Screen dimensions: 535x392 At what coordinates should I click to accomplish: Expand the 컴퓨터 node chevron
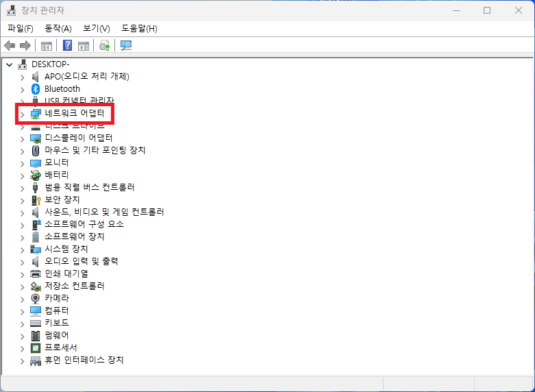click(x=22, y=311)
